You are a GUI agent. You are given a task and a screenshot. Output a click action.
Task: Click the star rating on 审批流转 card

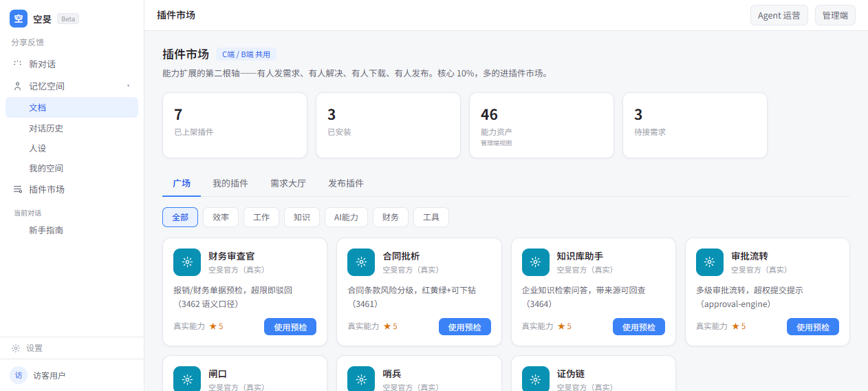[739, 326]
